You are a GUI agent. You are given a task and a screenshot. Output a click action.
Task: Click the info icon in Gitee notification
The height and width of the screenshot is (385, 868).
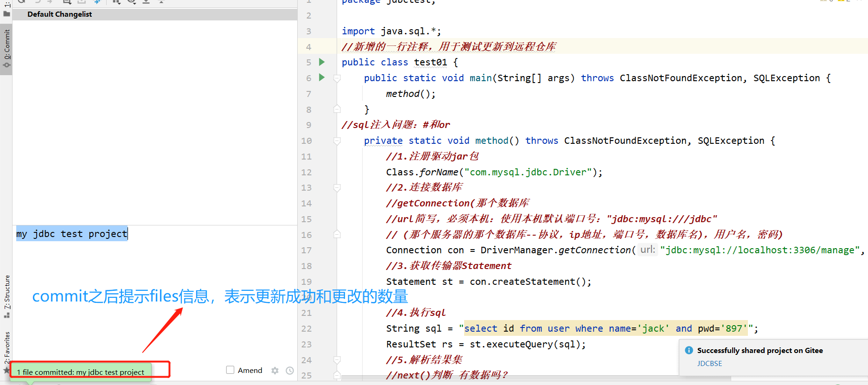tap(689, 350)
